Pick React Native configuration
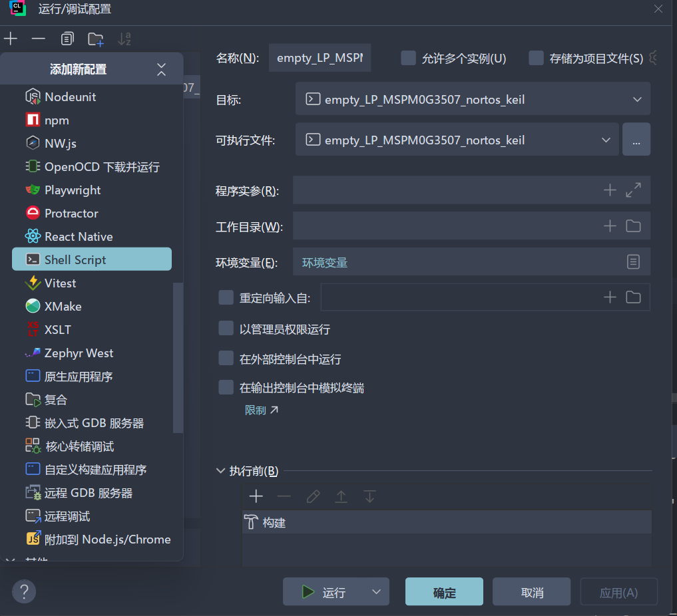This screenshot has height=616, width=677. (92, 236)
